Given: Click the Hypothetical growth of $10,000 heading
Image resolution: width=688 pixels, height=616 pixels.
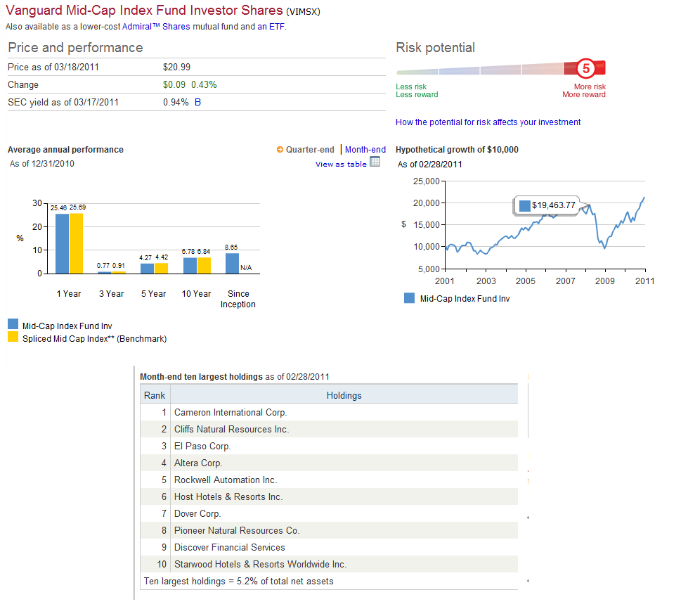Looking at the screenshot, I should (x=457, y=150).
